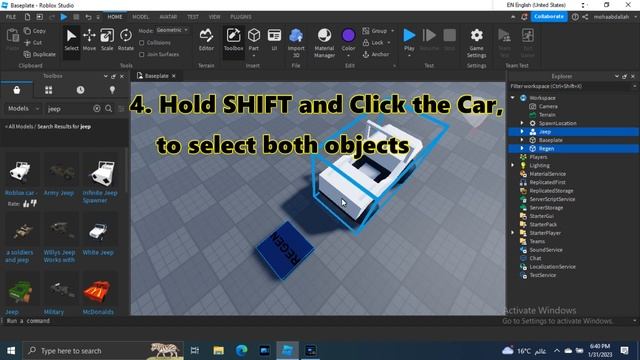Open the UI insert tool

274,40
